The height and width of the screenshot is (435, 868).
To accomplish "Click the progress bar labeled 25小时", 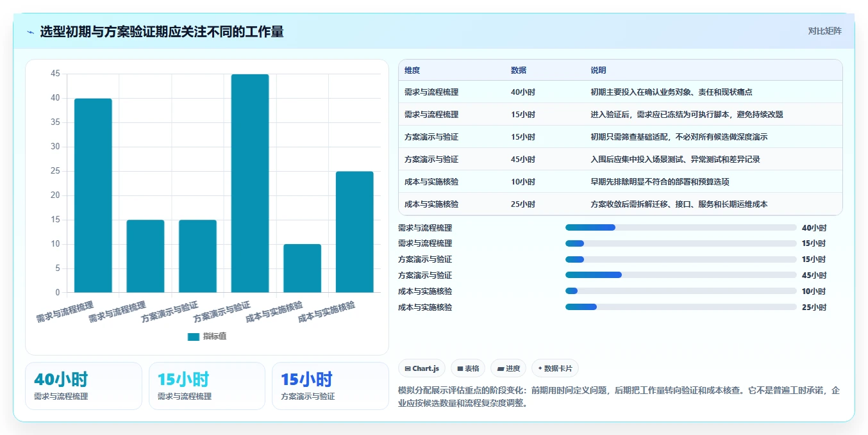I will 681,307.
